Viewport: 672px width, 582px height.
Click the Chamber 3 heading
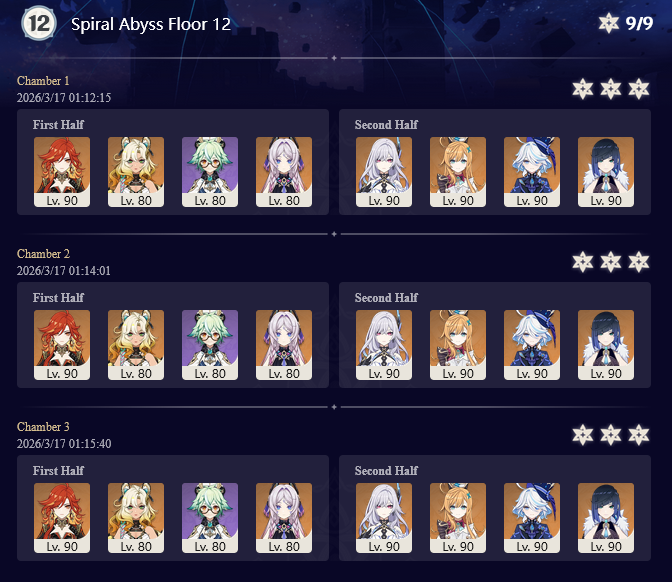coord(43,427)
